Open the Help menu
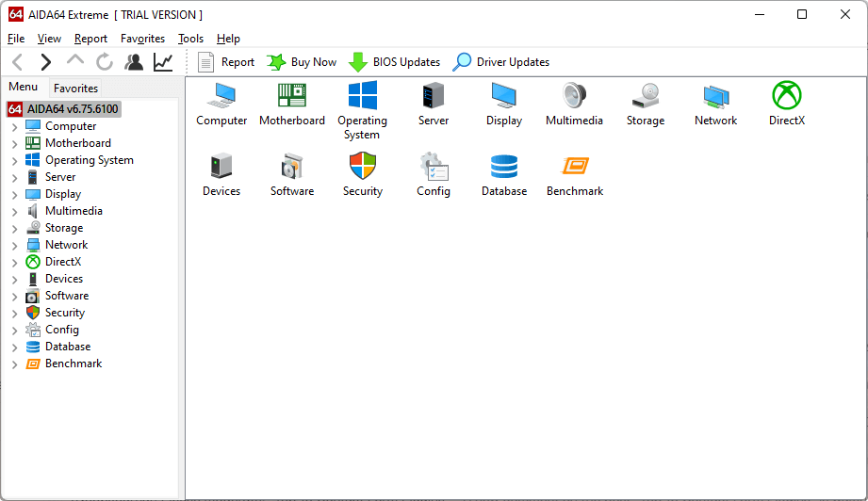Screen dimensions: 868x501 (228, 39)
